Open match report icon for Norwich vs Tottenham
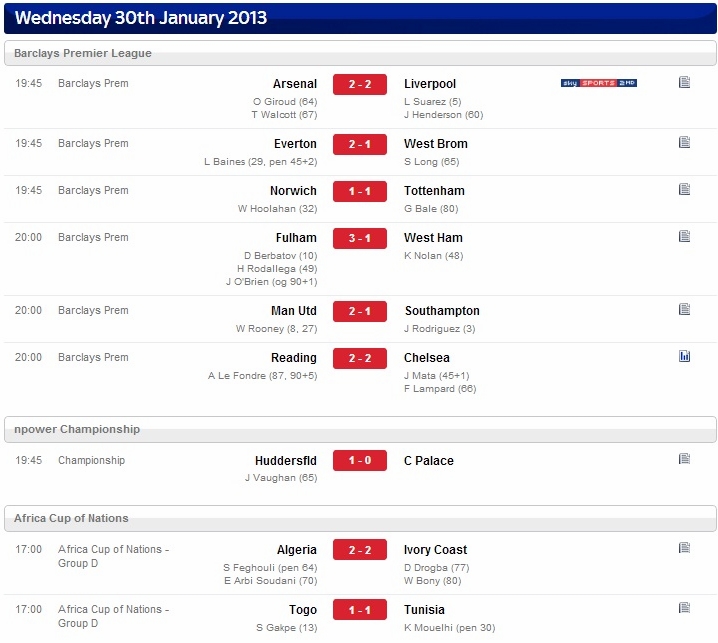This screenshot has width=718, height=643. coord(684,189)
